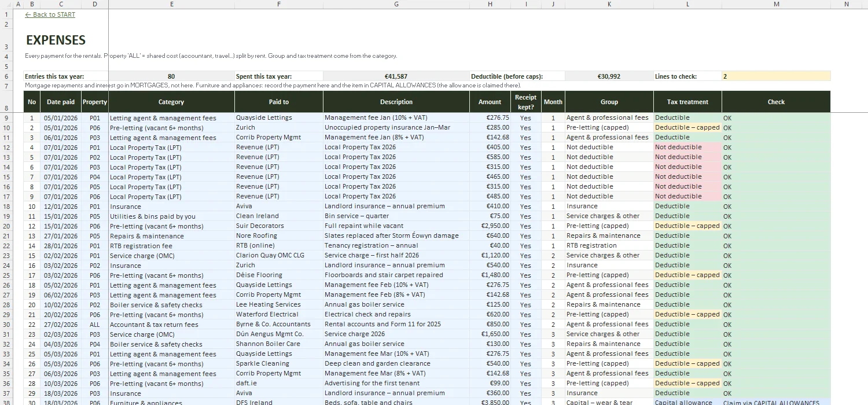Viewport: 868px width, 405px height.
Task: Select Clean Ireland payee cell
Action: tap(279, 216)
